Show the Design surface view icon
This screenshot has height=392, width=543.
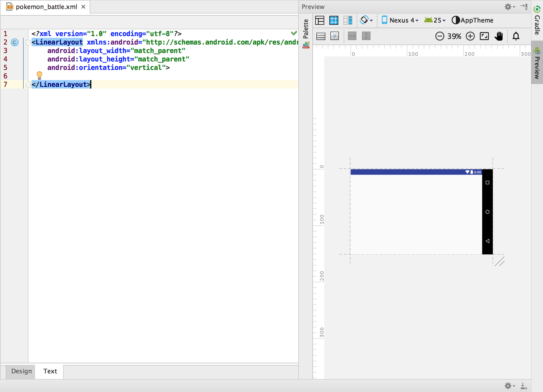pyautogui.click(x=320, y=20)
